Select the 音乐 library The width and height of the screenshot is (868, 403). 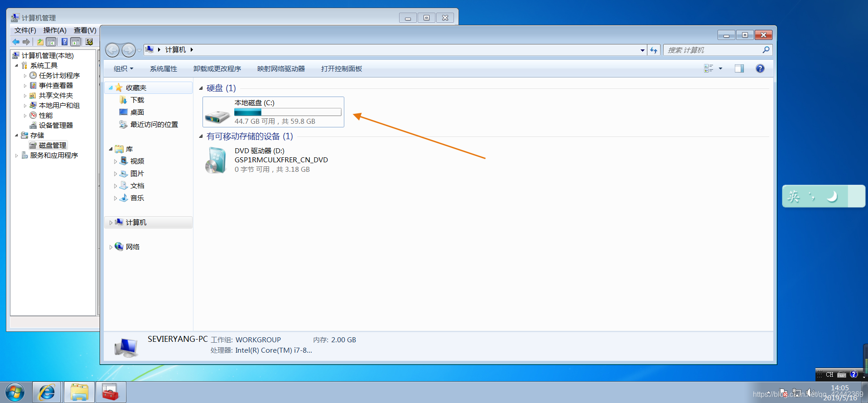[x=137, y=198]
